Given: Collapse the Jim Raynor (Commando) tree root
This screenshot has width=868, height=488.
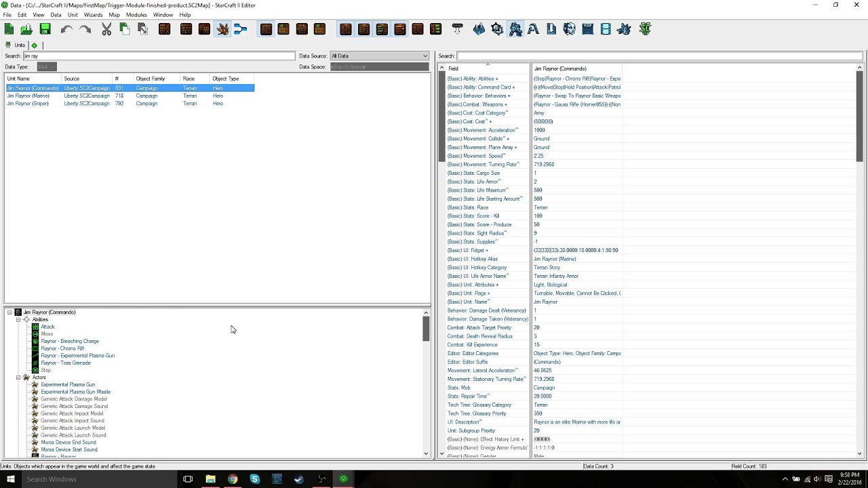Looking at the screenshot, I should pos(9,312).
